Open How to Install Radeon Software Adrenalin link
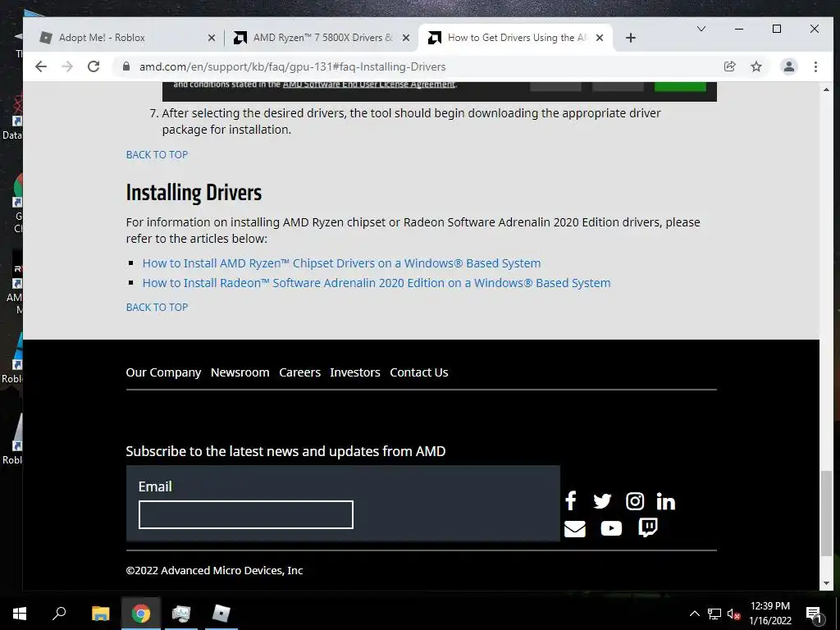Screen dimensions: 840x630 pos(376,283)
